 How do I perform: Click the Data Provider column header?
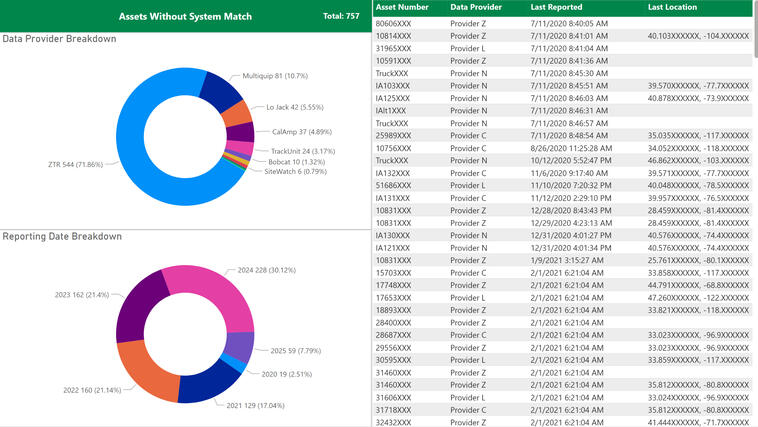(476, 7)
